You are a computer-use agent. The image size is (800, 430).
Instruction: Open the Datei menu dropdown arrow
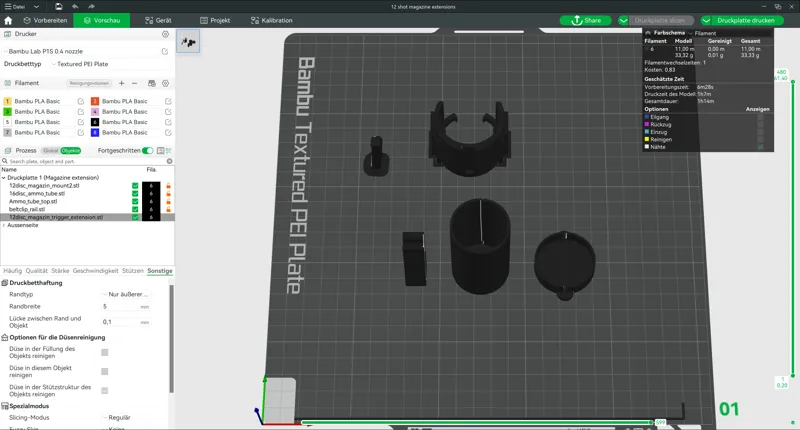[36, 7]
